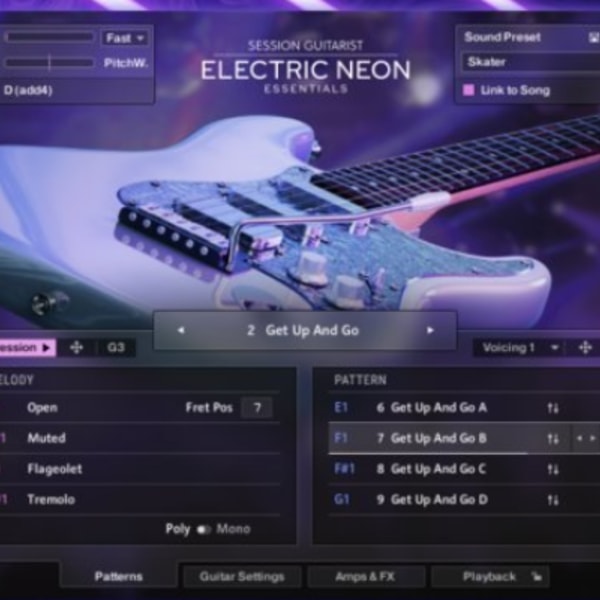
Task: Click the save icon next to Sound Preset
Action: [593, 37]
